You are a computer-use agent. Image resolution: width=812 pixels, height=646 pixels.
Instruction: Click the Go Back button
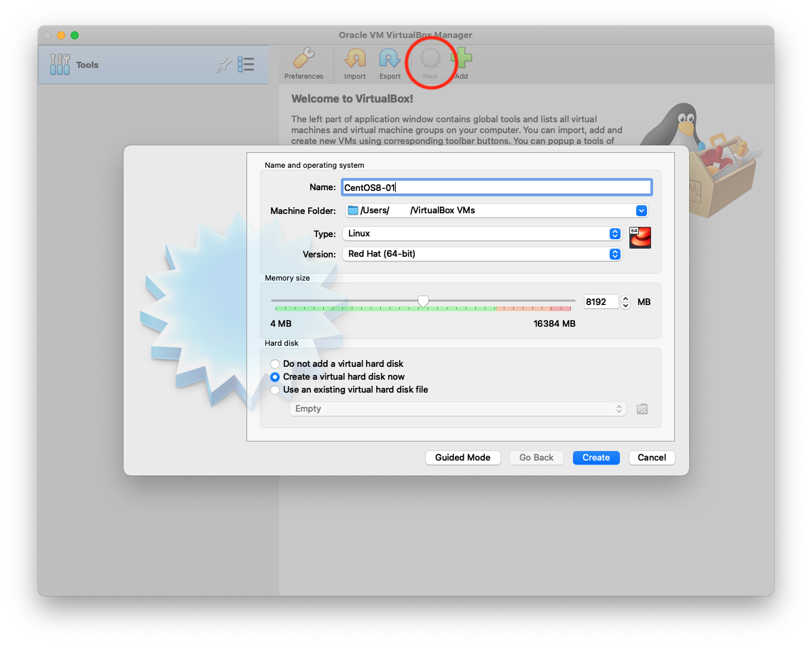tap(536, 457)
